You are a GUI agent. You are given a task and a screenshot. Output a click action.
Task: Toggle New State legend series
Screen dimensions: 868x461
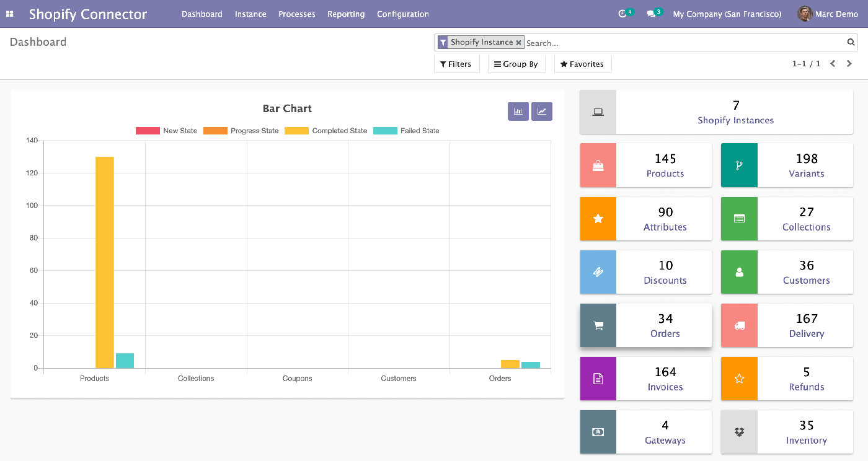166,131
